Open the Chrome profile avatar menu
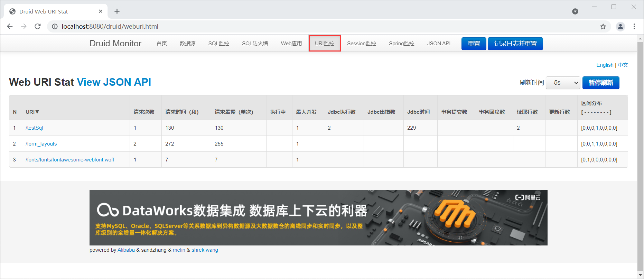This screenshot has width=644, height=279. point(620,27)
